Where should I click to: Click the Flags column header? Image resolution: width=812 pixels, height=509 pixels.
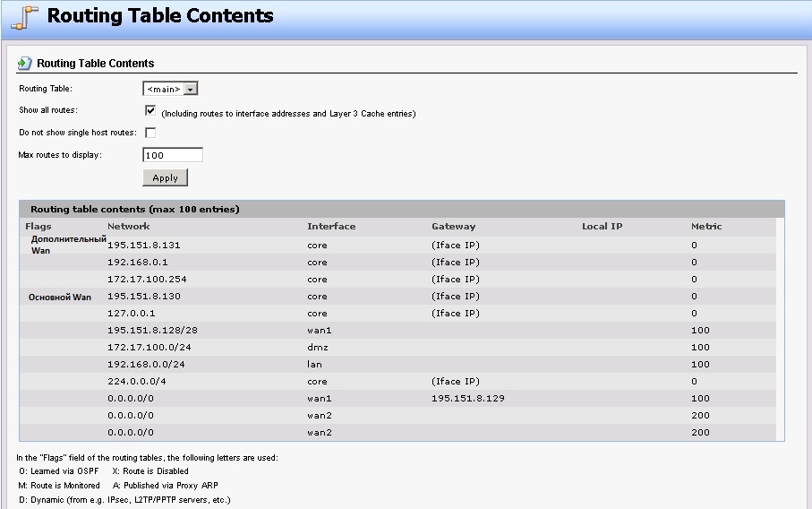pos(39,227)
